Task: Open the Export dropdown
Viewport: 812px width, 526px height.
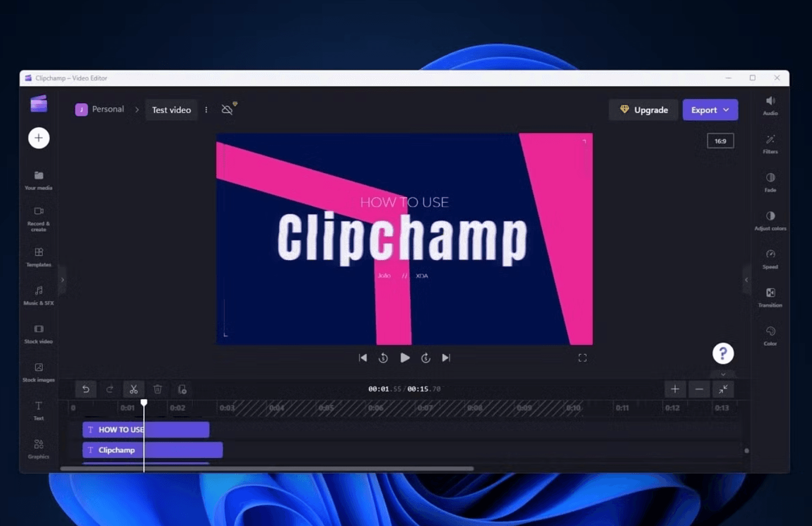Action: 710,110
